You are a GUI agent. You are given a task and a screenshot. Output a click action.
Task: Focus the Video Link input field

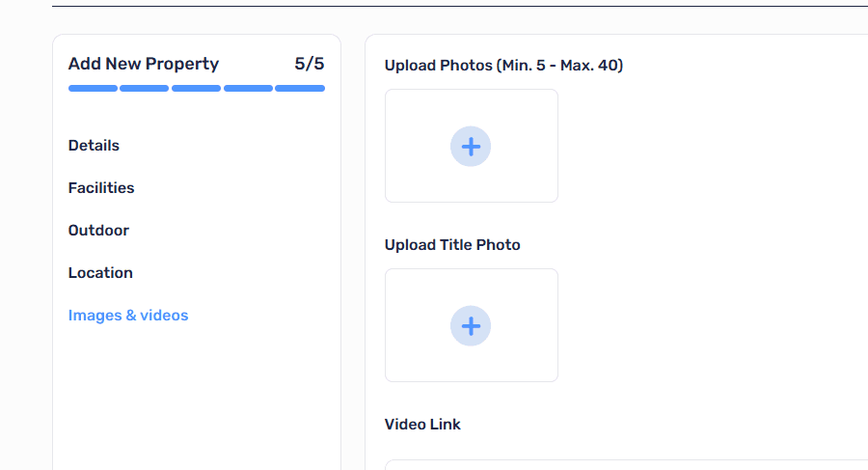[626, 464]
